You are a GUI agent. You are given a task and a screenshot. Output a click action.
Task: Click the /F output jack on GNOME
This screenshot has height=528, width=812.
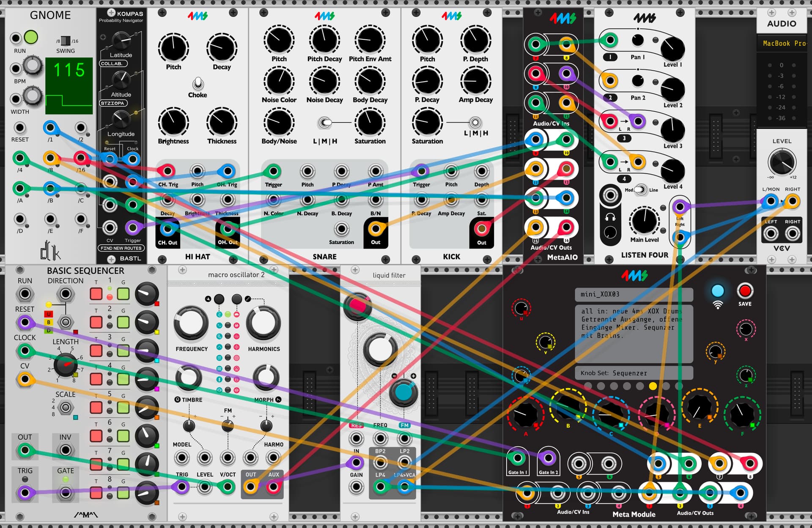(80, 219)
